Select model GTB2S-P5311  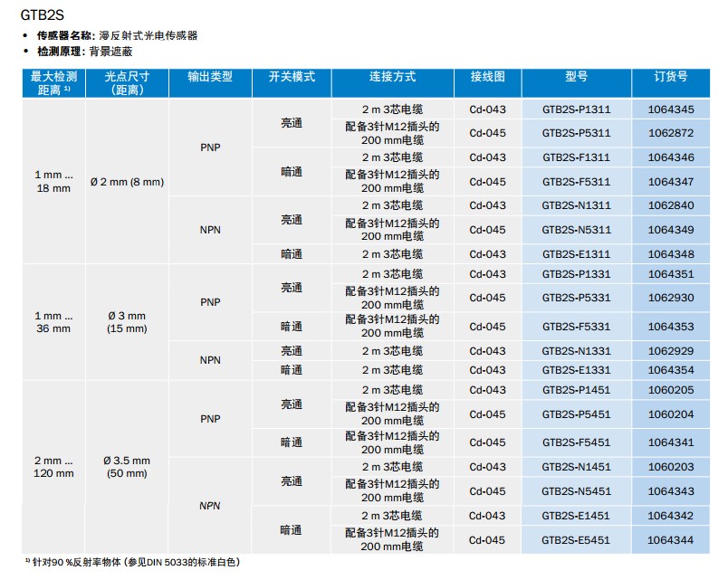[576, 133]
